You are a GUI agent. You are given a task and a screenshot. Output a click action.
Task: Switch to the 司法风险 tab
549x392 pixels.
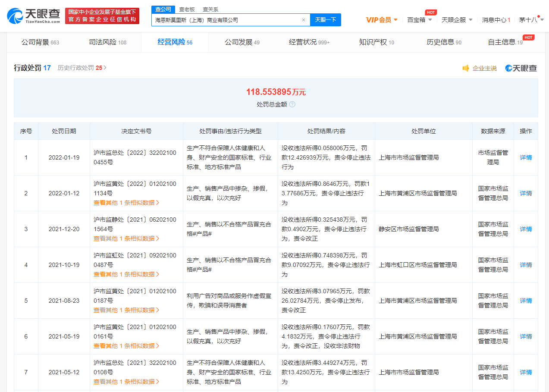pos(107,42)
